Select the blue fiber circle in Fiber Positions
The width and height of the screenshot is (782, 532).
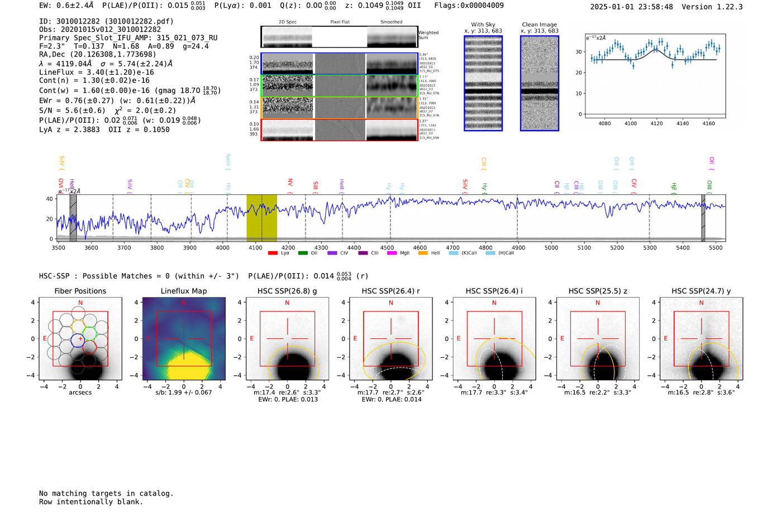(77, 339)
